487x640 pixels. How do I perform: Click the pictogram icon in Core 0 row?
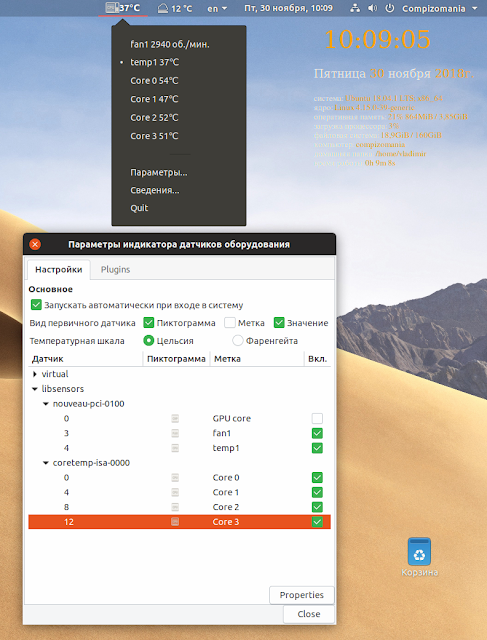[x=175, y=477]
